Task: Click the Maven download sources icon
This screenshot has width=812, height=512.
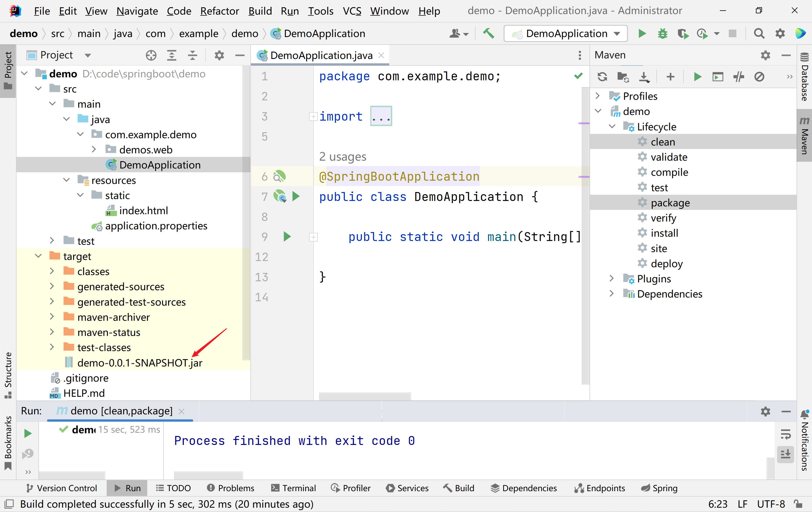Action: click(644, 77)
